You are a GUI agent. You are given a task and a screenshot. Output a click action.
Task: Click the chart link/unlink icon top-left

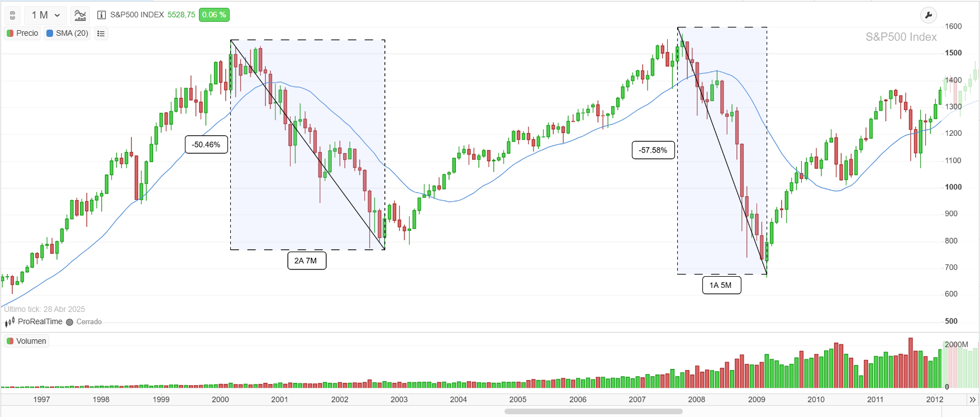point(12,15)
